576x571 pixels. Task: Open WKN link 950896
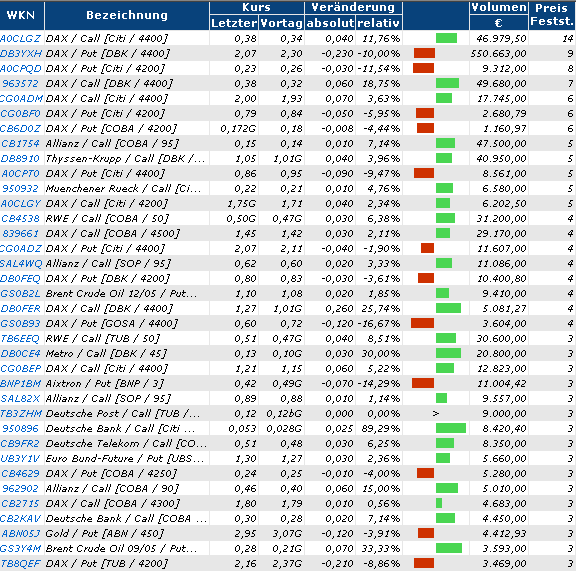[x=20, y=428]
